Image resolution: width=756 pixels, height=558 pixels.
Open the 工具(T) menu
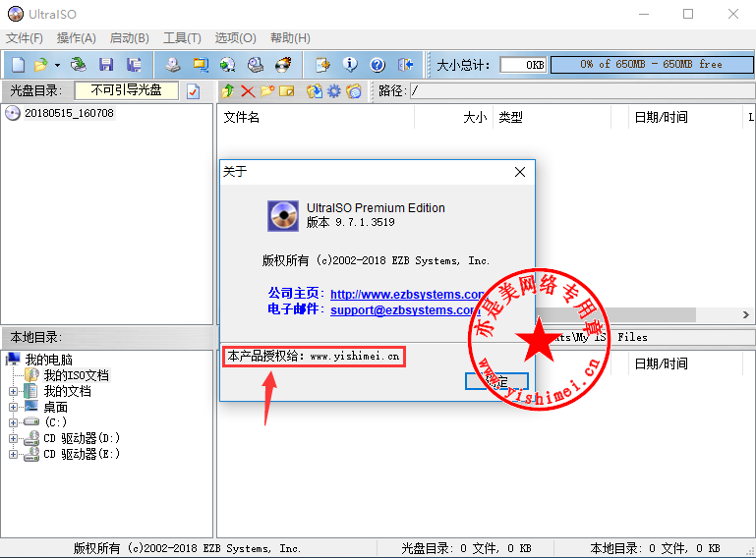182,38
